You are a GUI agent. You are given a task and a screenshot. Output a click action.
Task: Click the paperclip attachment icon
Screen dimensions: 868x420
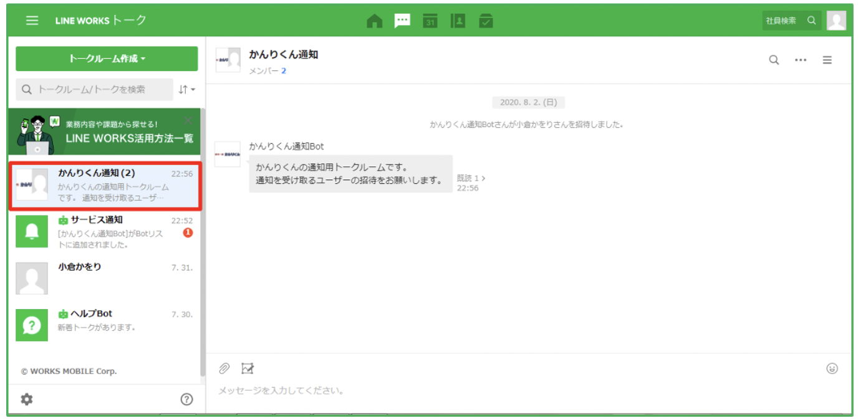(223, 368)
